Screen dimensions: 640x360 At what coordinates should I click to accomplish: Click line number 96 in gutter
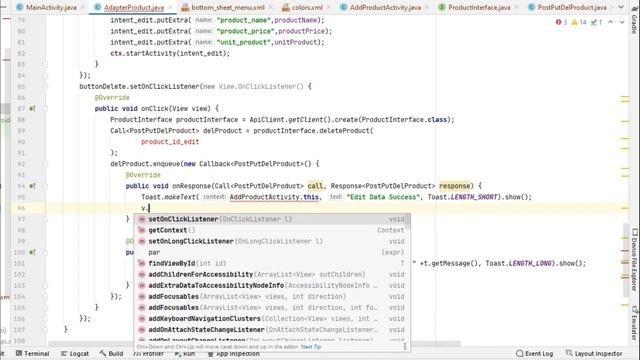[x=21, y=208]
